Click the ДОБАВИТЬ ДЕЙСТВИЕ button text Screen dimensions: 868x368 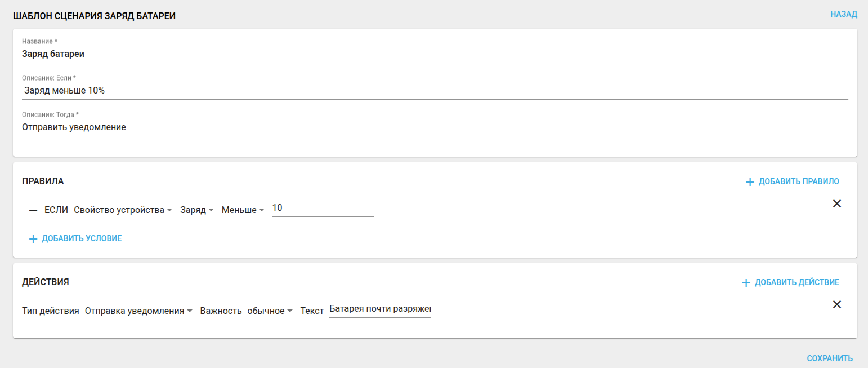pyautogui.click(x=797, y=282)
